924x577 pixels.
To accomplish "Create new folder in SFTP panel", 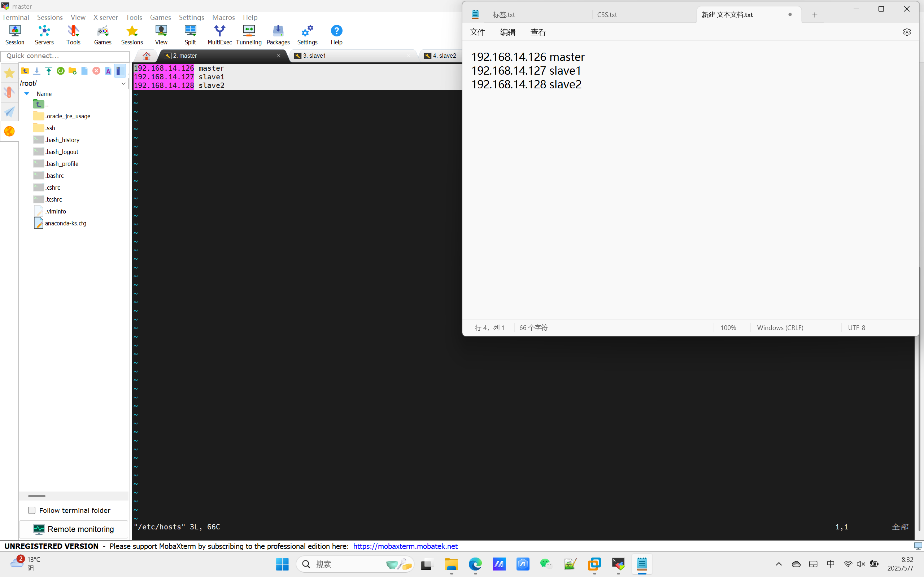I will 72,71.
